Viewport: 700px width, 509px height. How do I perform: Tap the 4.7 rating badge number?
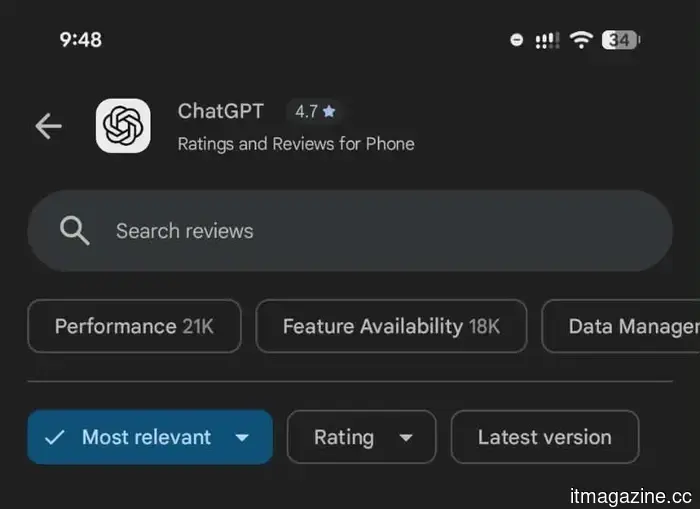[306, 111]
